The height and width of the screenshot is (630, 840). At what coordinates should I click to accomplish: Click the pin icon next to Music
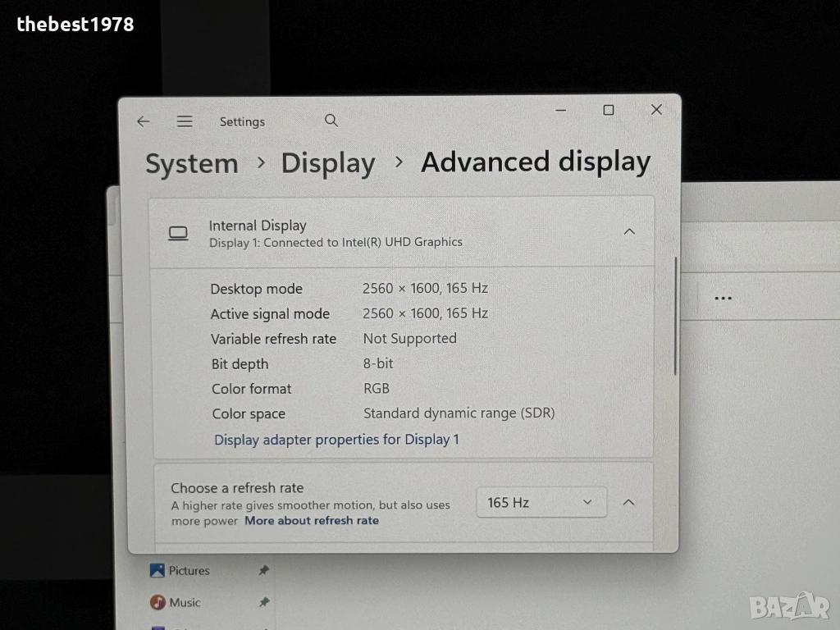click(263, 603)
